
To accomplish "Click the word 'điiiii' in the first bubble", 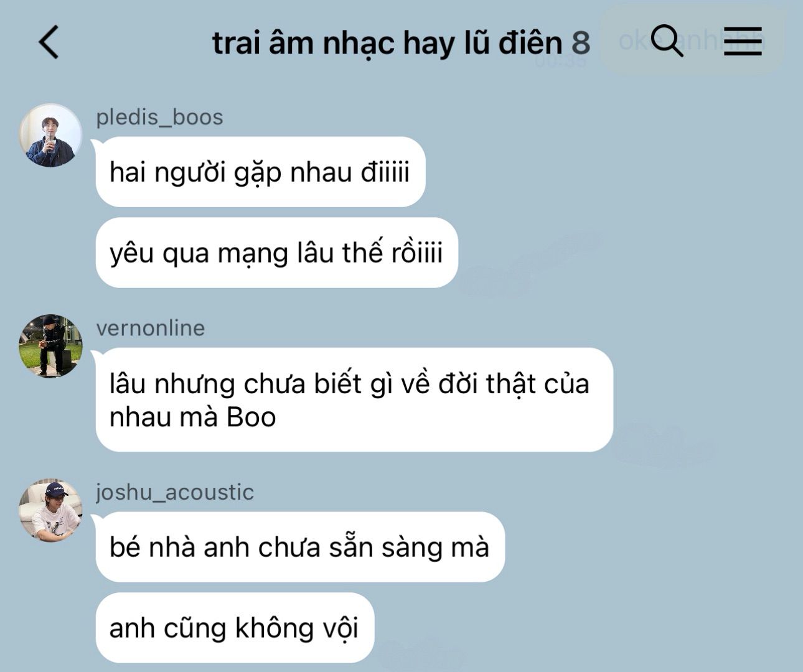I will [x=386, y=172].
